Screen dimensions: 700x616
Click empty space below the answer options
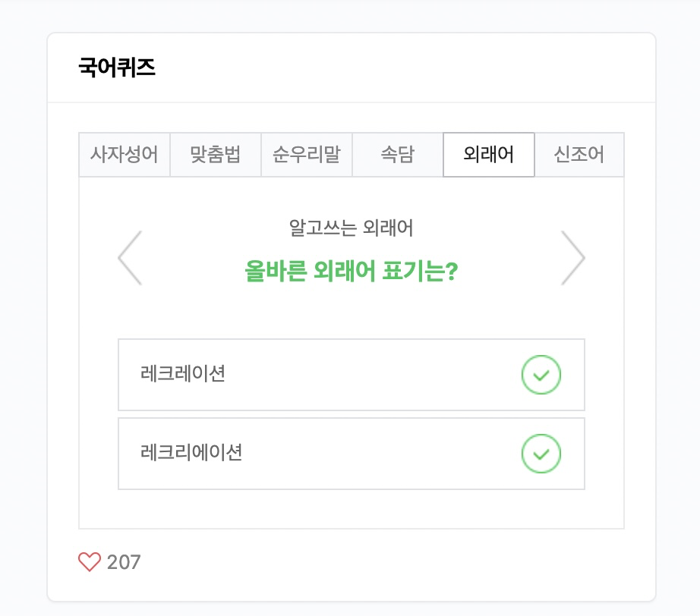(x=352, y=509)
